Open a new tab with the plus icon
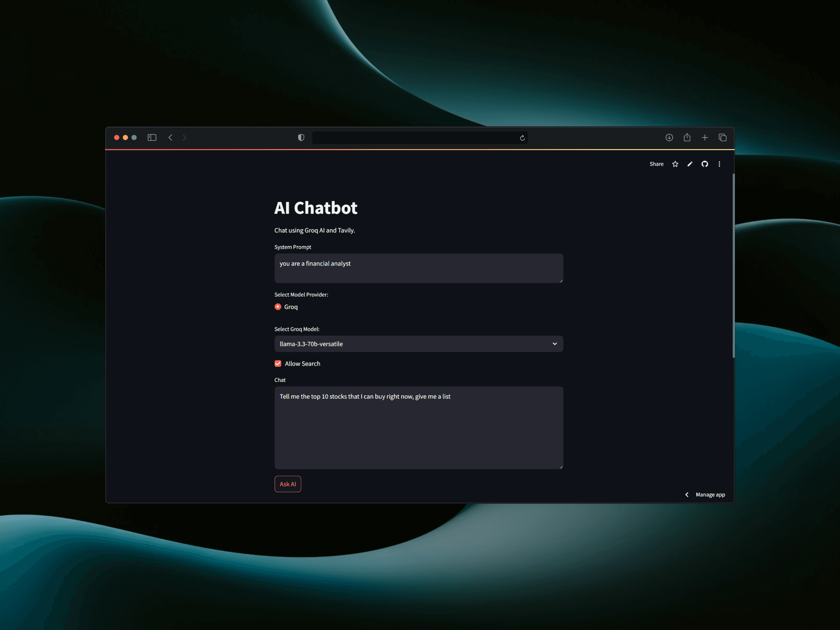Image resolution: width=840 pixels, height=630 pixels. (x=705, y=137)
